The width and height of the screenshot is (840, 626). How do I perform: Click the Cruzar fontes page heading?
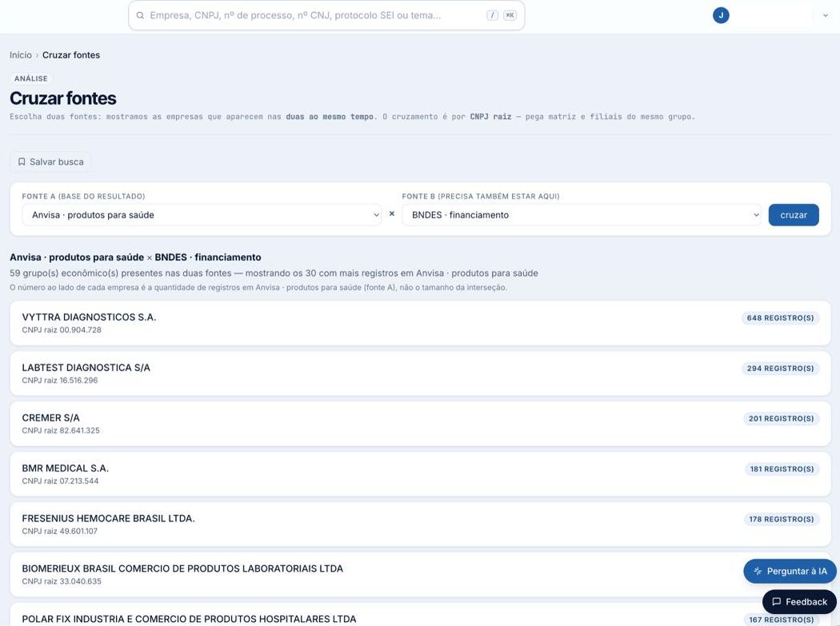click(x=62, y=98)
